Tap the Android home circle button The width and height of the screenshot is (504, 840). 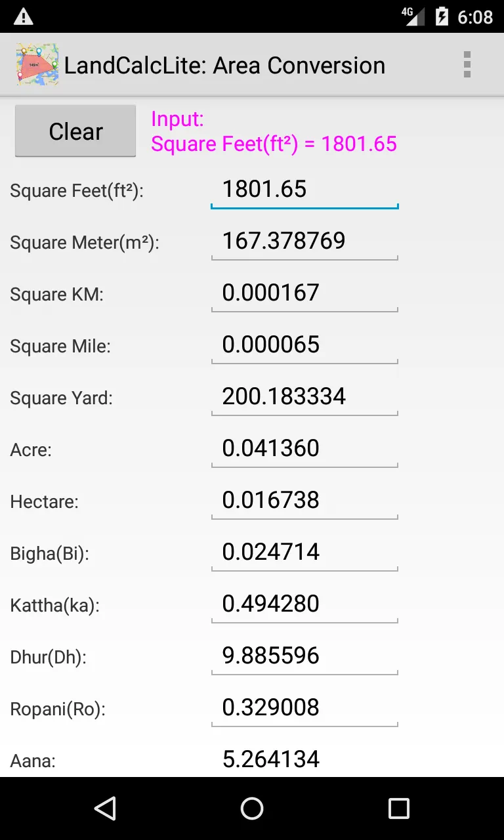tap(252, 808)
